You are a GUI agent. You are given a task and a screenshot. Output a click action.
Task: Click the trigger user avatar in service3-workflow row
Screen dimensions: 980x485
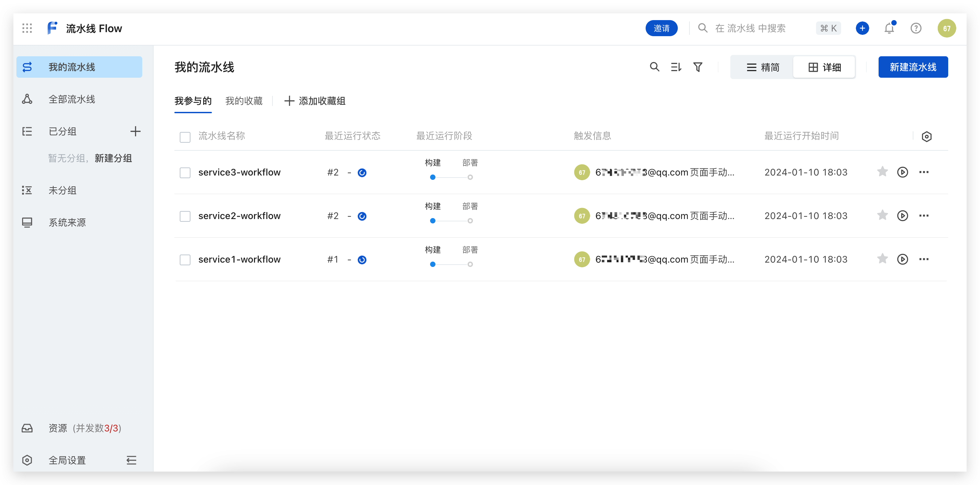582,172
